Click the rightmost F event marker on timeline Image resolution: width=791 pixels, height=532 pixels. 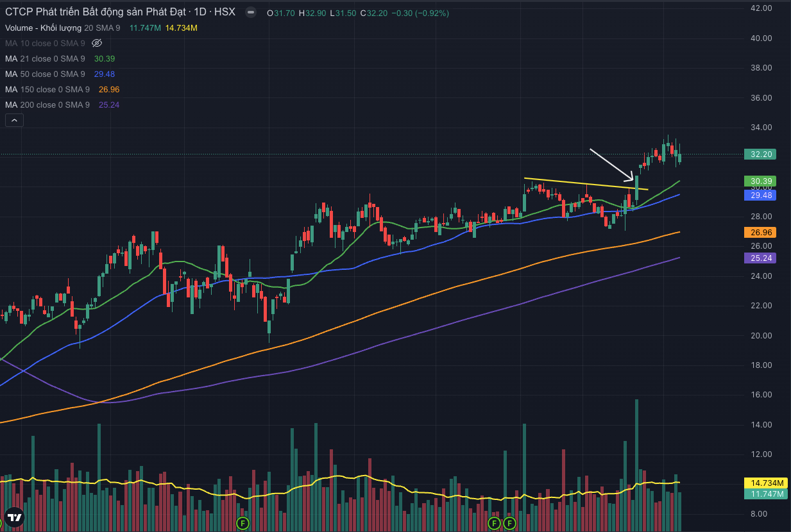point(509,523)
